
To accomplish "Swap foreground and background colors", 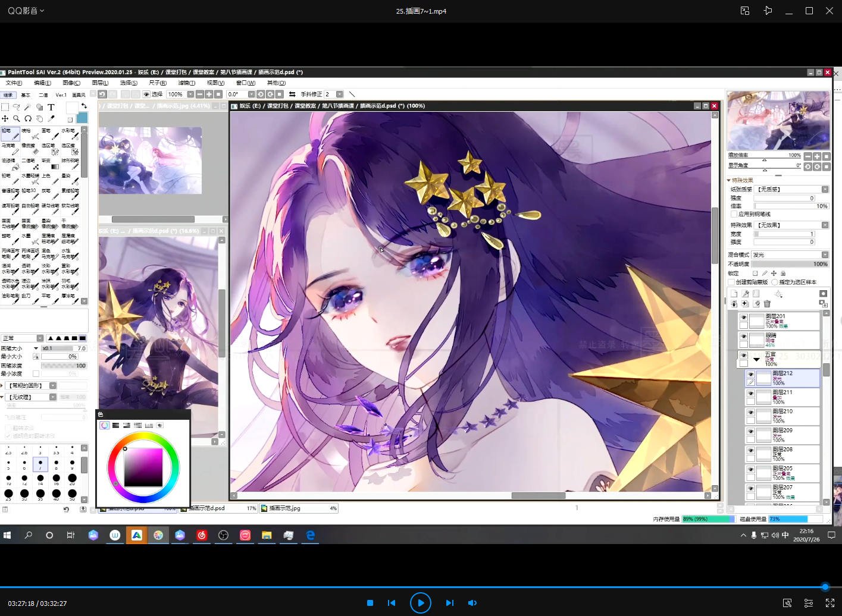I will click(x=84, y=106).
